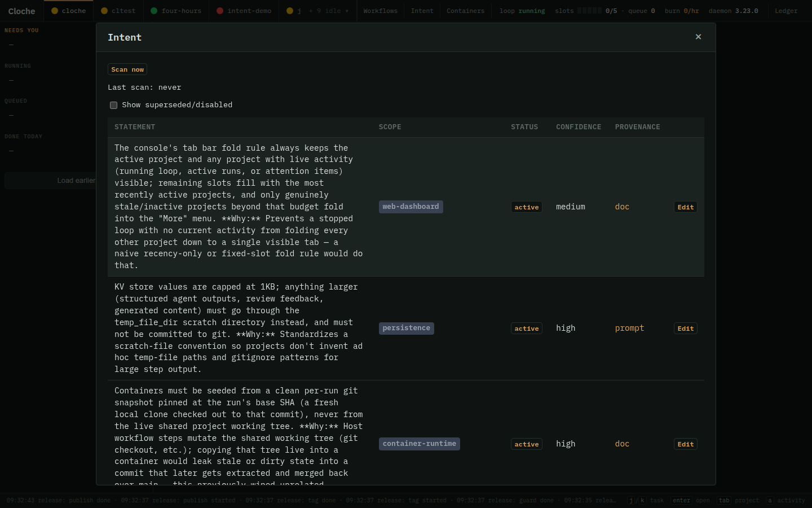The image size is (812, 508).
Task: Click the SCOPE column header
Action: point(390,127)
